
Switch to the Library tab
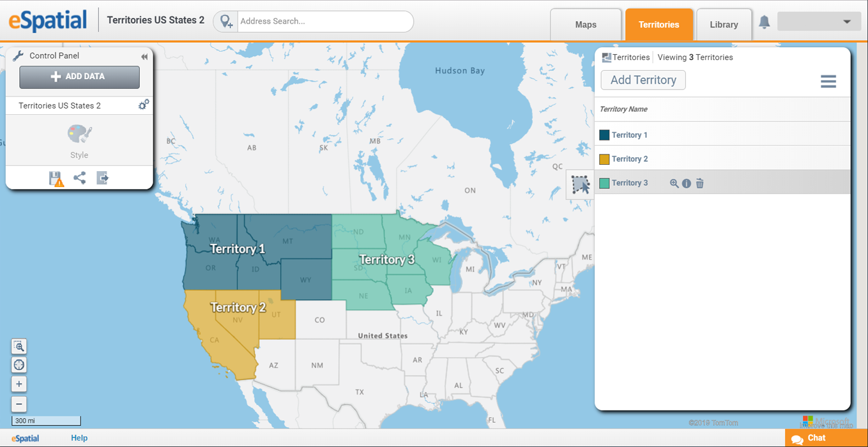[x=724, y=25]
